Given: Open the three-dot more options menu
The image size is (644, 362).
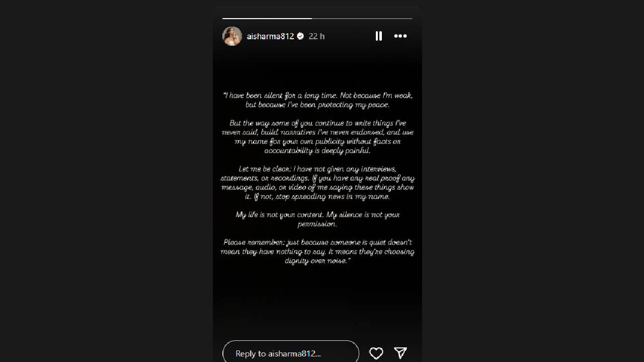Looking at the screenshot, I should (x=400, y=36).
